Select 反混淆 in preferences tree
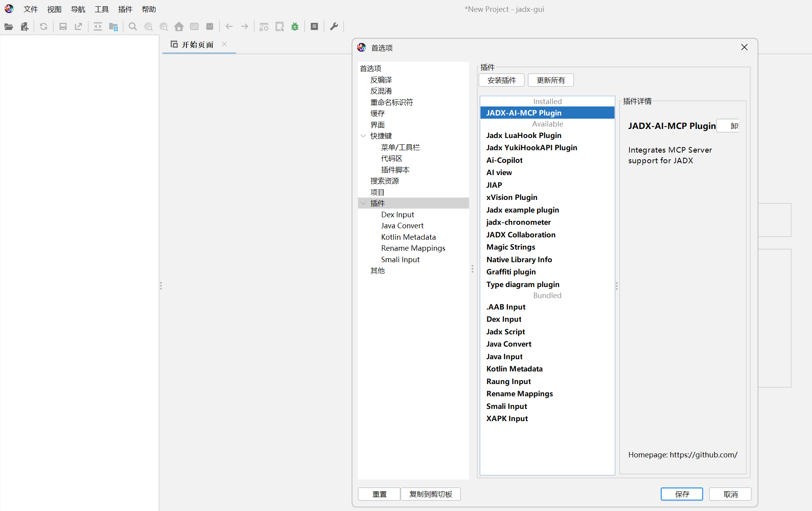The height and width of the screenshot is (511, 812). [x=381, y=91]
